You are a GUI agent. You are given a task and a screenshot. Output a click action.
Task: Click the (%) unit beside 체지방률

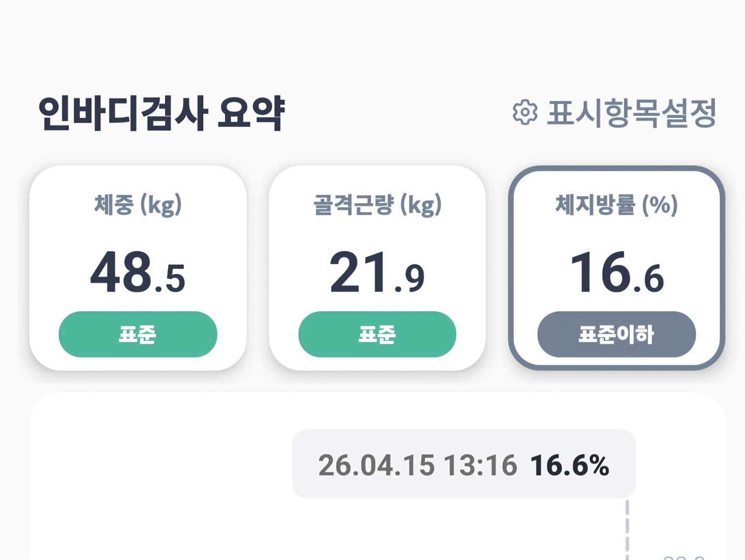(660, 205)
